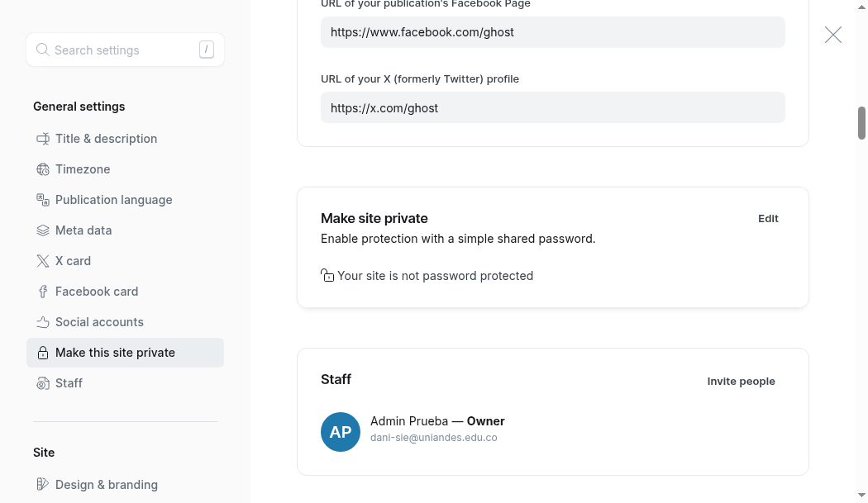The height and width of the screenshot is (503, 868).
Task: Click the X card logo icon
Action: [43, 261]
